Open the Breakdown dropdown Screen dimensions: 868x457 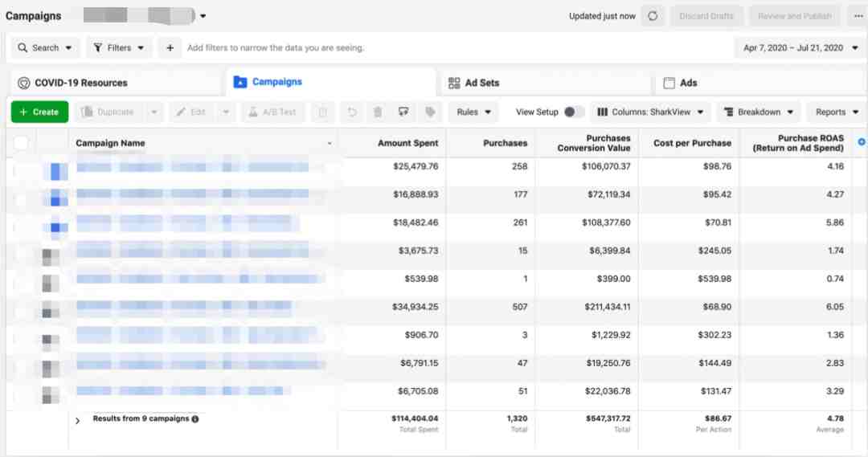(759, 112)
